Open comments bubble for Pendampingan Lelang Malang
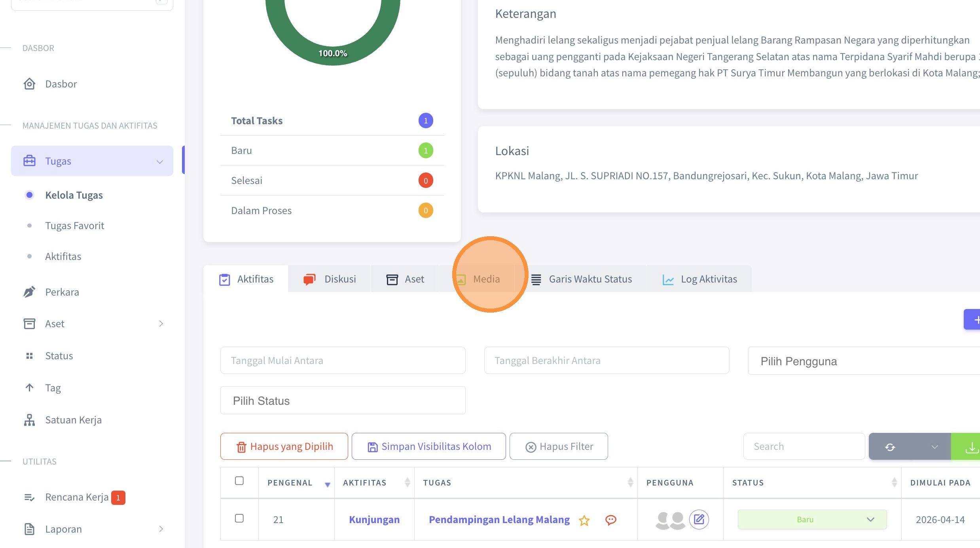Image resolution: width=980 pixels, height=548 pixels. click(611, 520)
